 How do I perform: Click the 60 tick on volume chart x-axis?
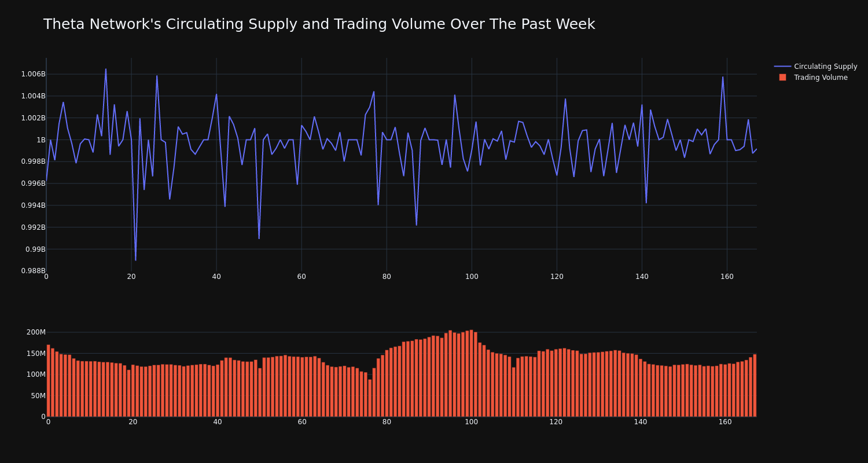pyautogui.click(x=302, y=422)
